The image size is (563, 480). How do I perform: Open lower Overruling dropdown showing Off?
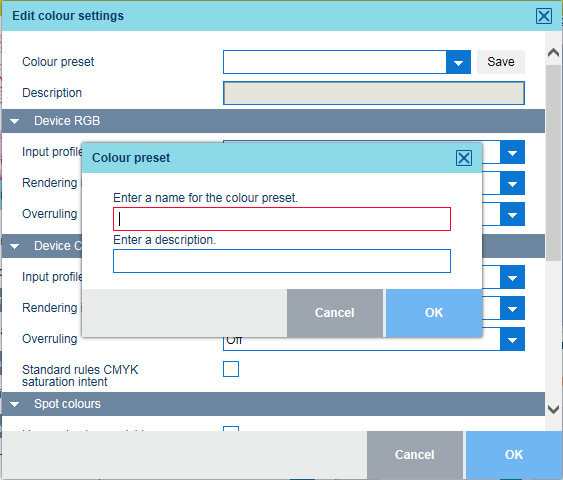(x=512, y=340)
